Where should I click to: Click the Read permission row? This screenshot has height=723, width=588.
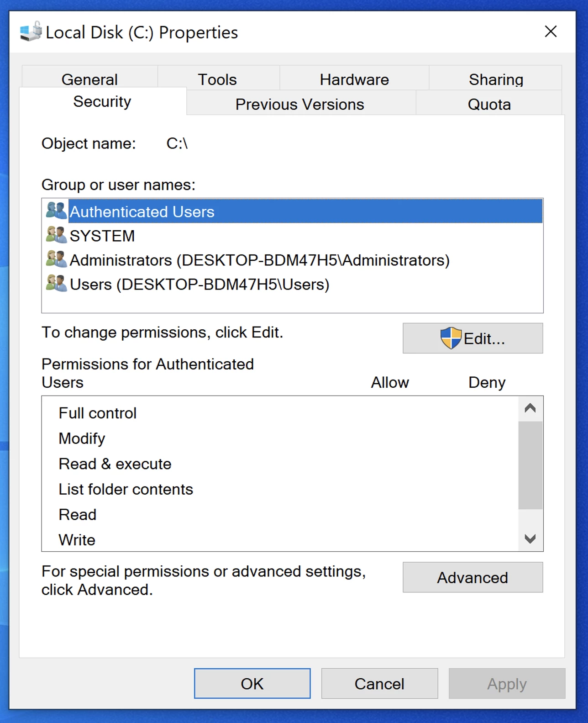click(x=280, y=514)
